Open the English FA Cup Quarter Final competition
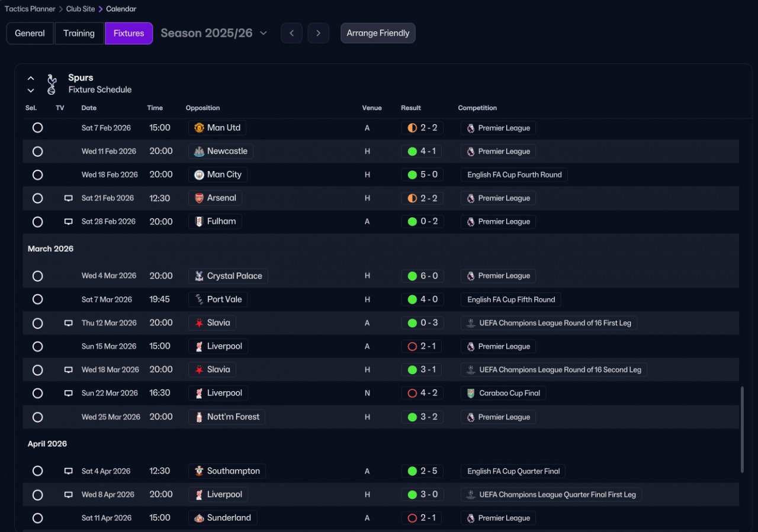The height and width of the screenshot is (532, 758). point(513,471)
